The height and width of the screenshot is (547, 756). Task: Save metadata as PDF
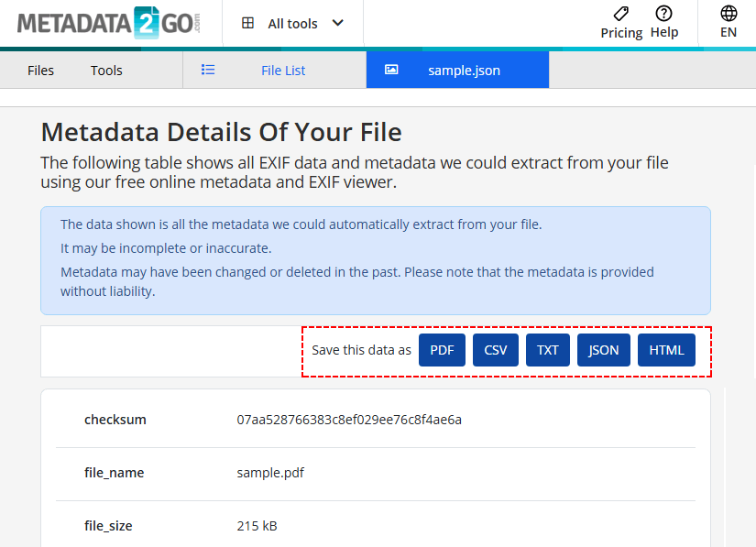442,349
